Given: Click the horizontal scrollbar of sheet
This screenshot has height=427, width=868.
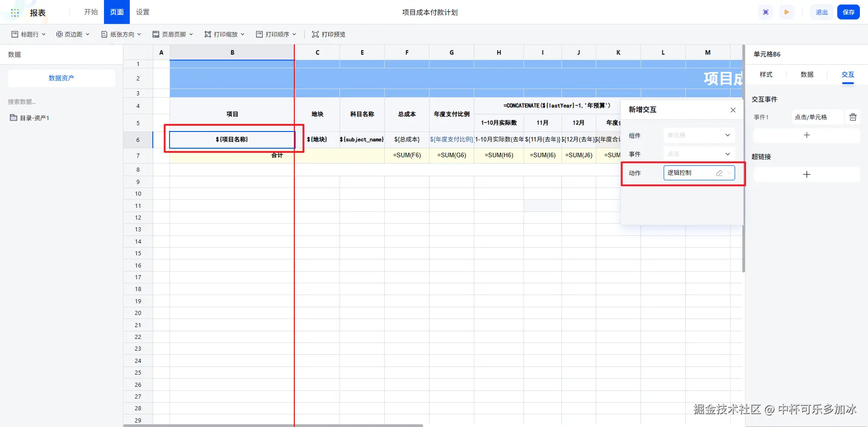Looking at the screenshot, I should click(273, 425).
